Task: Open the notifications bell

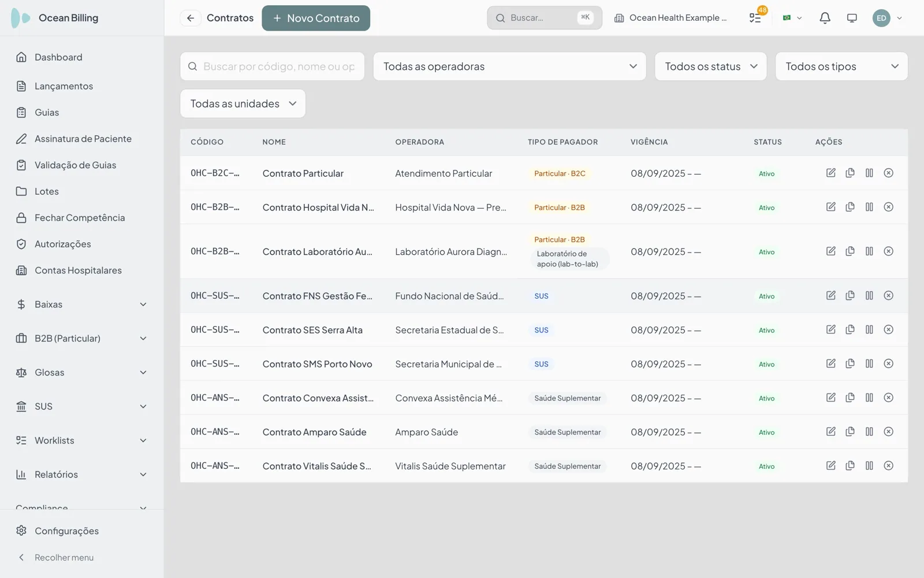Action: click(825, 18)
